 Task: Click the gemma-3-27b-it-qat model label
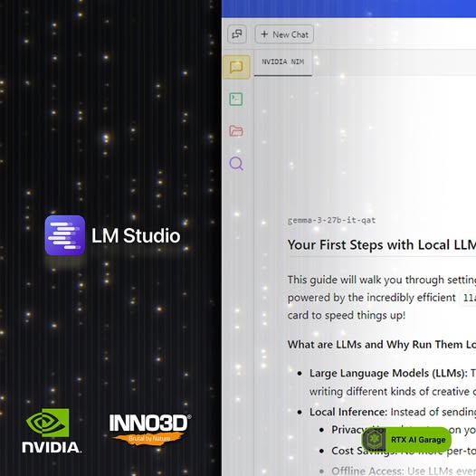click(331, 220)
